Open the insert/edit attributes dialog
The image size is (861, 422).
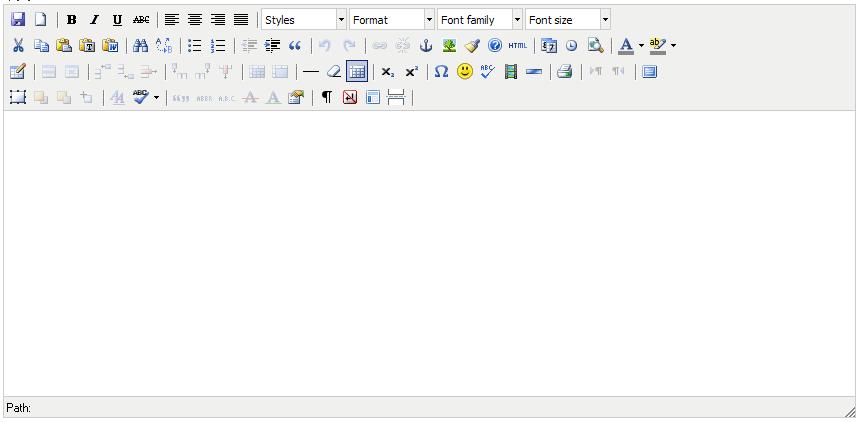[295, 98]
